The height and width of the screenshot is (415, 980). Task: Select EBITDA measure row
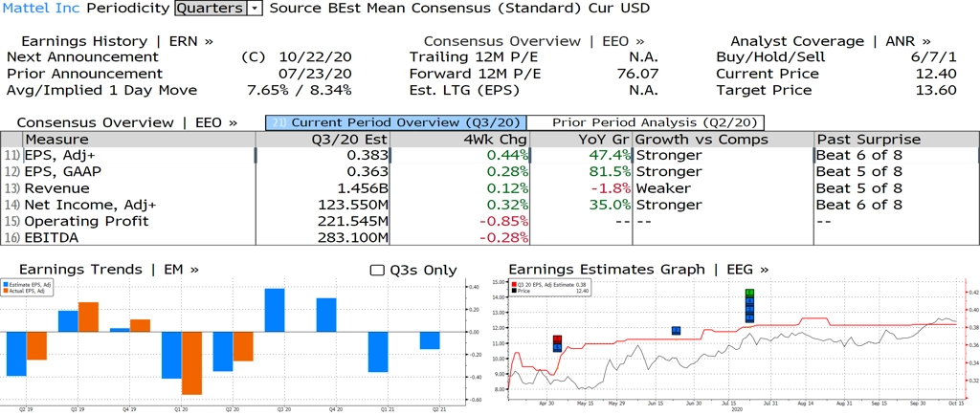490,238
